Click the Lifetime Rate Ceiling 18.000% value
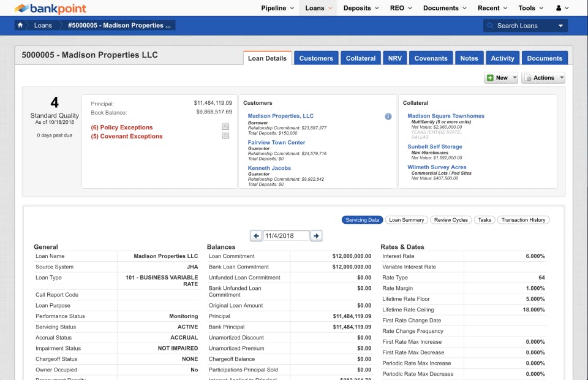This screenshot has height=380, width=588. coord(533,310)
